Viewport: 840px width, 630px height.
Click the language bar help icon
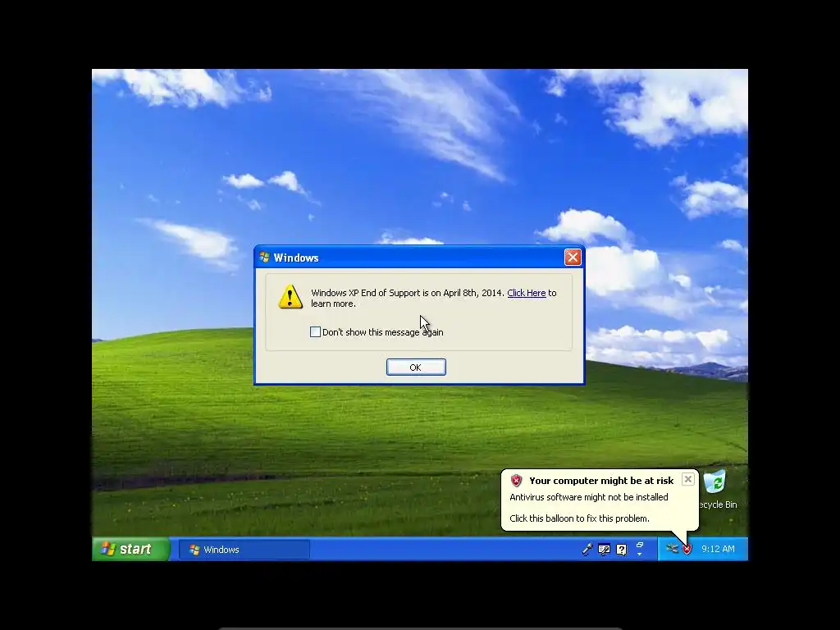pyautogui.click(x=622, y=550)
